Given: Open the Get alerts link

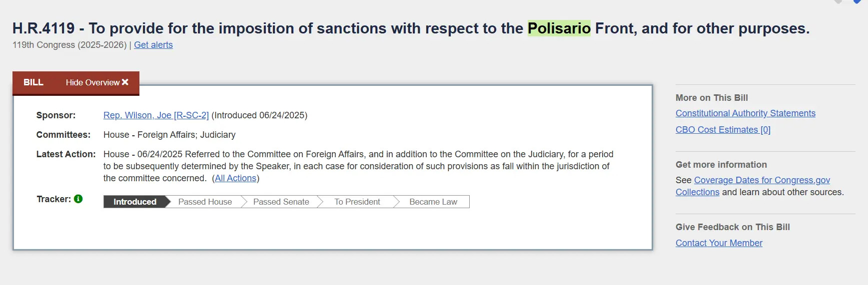Looking at the screenshot, I should coord(153,45).
